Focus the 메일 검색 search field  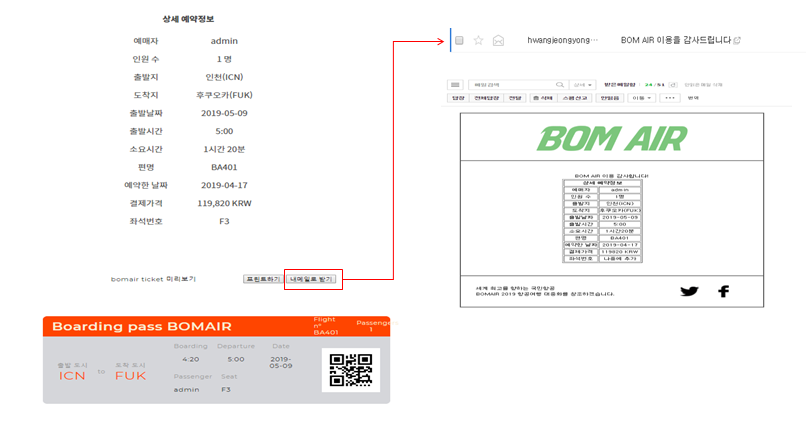pos(512,85)
